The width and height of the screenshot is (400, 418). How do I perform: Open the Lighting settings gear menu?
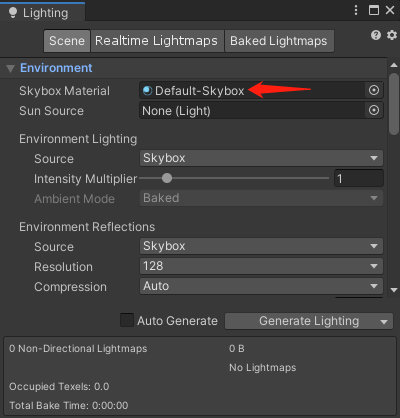point(392,35)
